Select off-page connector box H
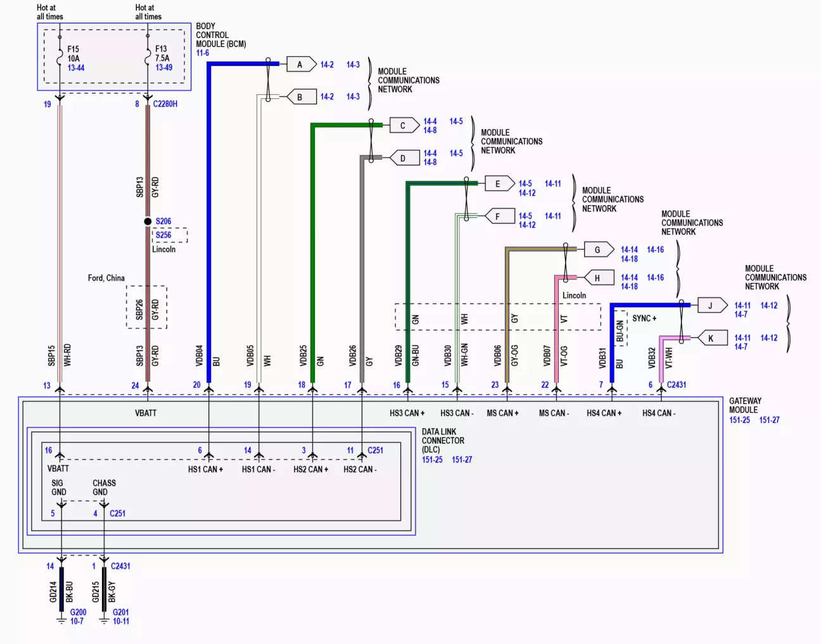The height and width of the screenshot is (644, 821). 598,278
